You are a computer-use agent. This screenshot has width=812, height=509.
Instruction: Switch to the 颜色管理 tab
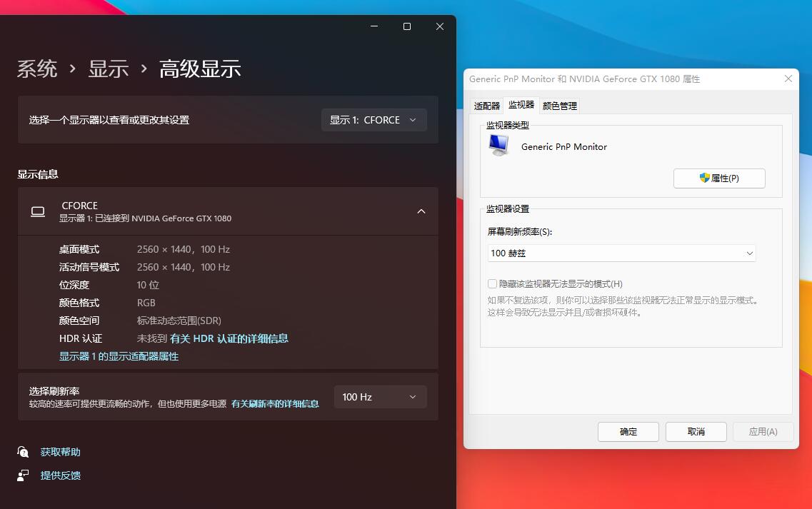click(559, 105)
